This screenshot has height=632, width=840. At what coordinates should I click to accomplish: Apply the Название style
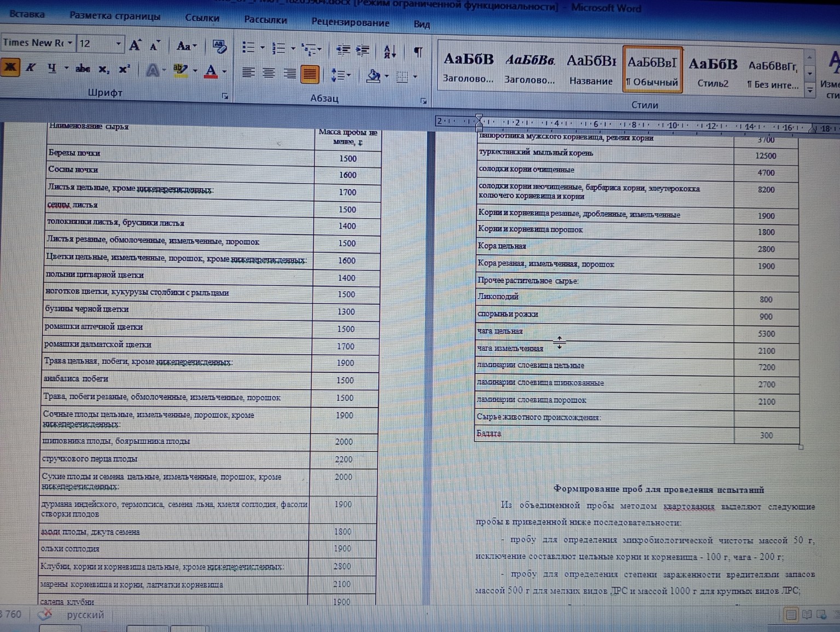click(x=591, y=69)
